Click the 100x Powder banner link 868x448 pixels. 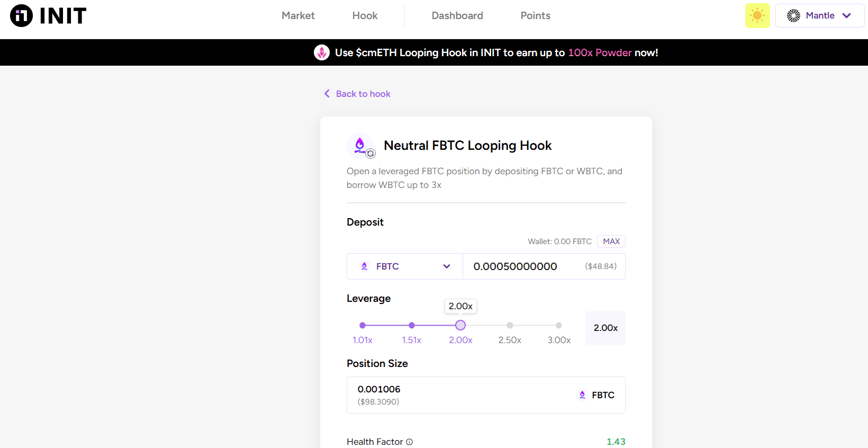pyautogui.click(x=600, y=52)
